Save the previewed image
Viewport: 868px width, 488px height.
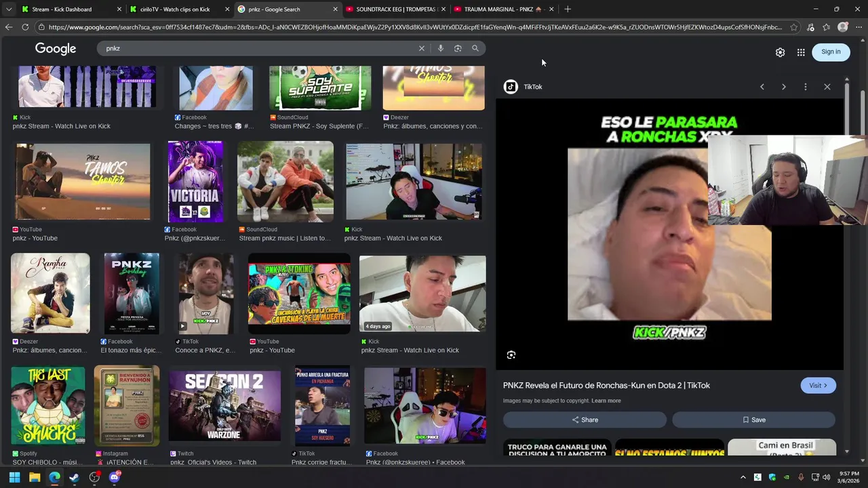[753, 420]
